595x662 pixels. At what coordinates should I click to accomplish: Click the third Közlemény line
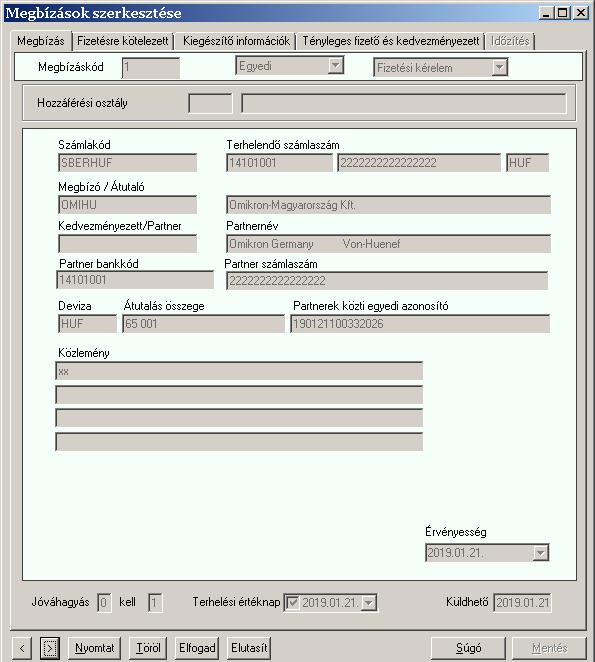pyautogui.click(x=239, y=418)
